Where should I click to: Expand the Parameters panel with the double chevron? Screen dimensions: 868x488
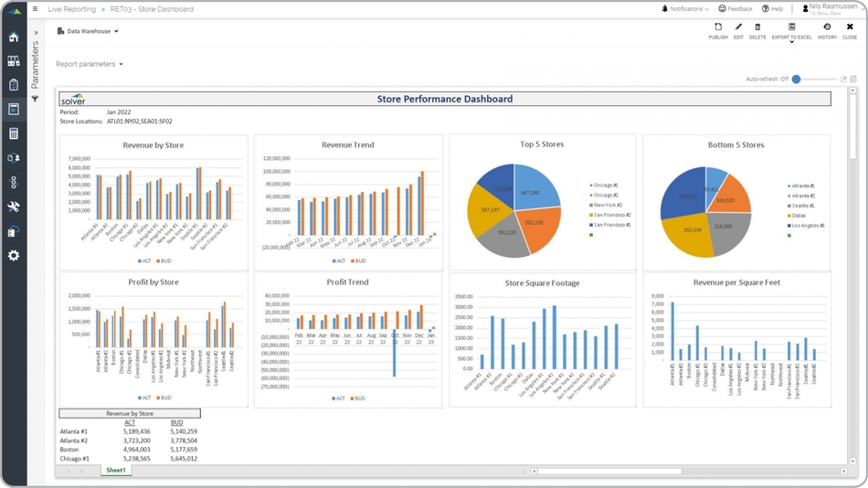point(36,32)
